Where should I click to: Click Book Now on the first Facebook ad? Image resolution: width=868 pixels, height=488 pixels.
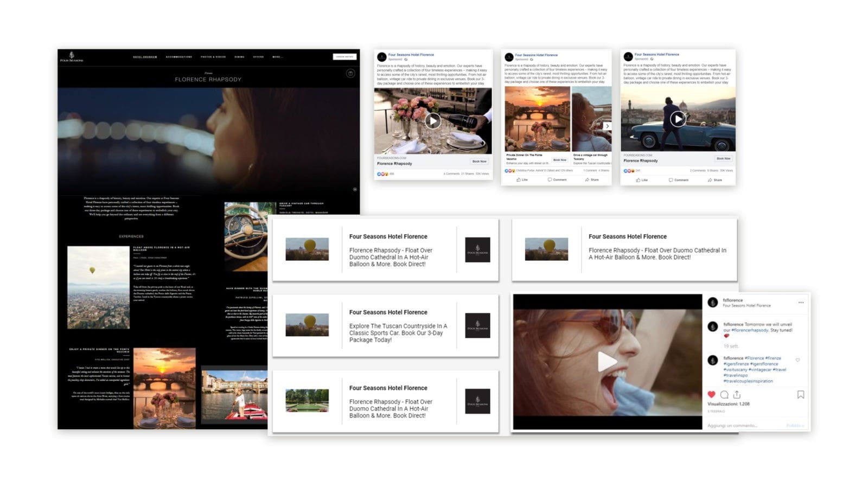[x=480, y=162]
